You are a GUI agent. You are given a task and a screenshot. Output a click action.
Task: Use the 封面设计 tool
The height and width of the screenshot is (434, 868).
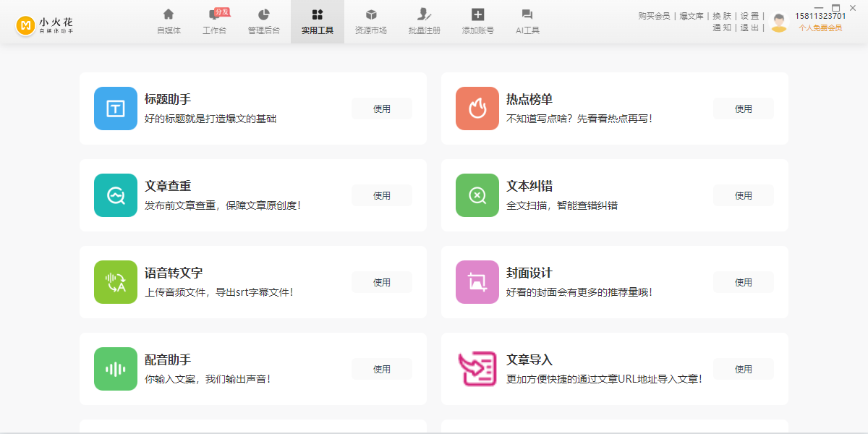coord(744,282)
